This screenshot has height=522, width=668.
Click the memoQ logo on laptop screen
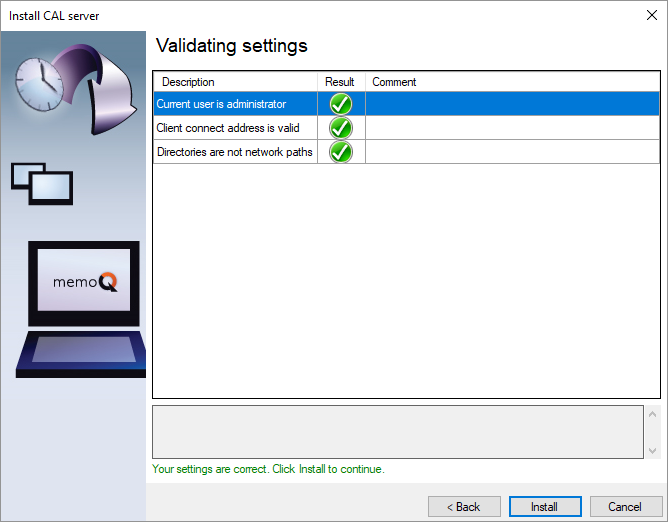click(84, 282)
